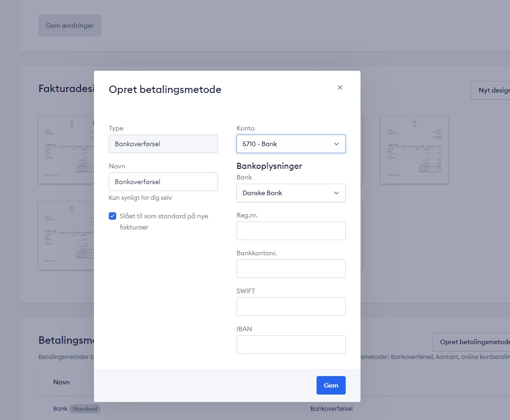The height and width of the screenshot is (420, 510).
Task: Select the first Faktura design thumbnail
Action: tap(66, 150)
